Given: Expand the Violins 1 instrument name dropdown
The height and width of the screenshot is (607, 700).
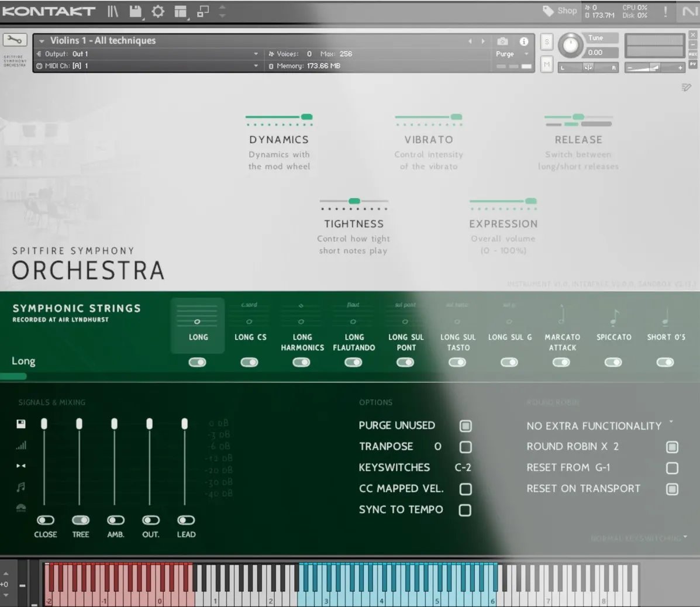Looking at the screenshot, I should [42, 40].
